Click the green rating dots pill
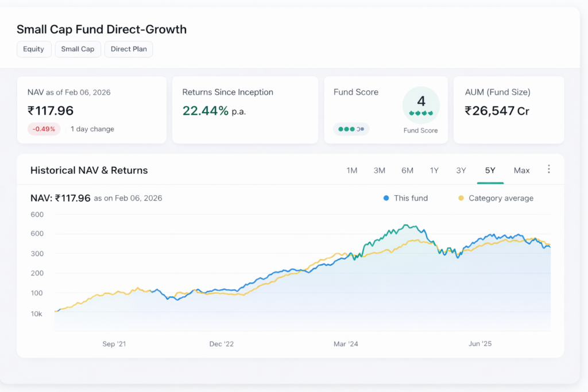The height and width of the screenshot is (392, 588). coord(351,129)
